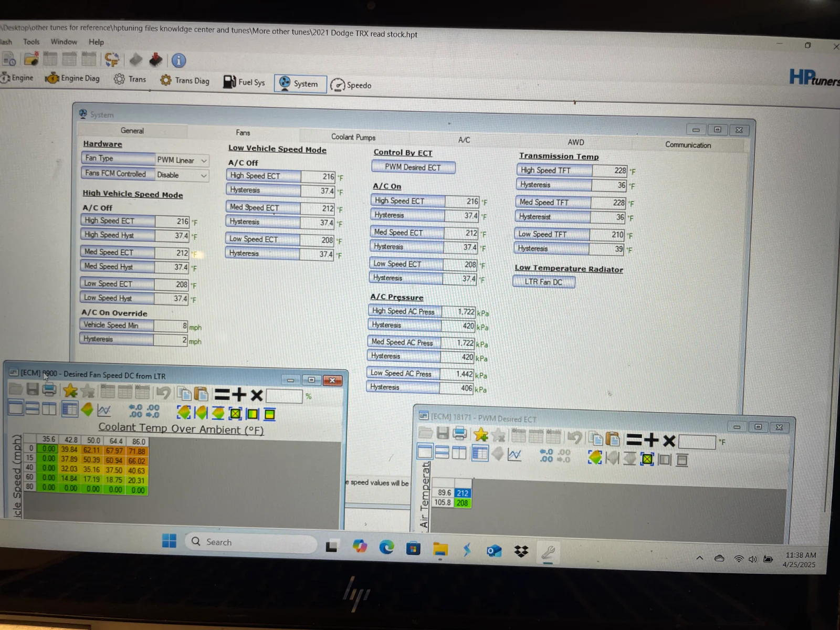The width and height of the screenshot is (840, 630).
Task: Open the AWD tab
Action: pos(575,142)
